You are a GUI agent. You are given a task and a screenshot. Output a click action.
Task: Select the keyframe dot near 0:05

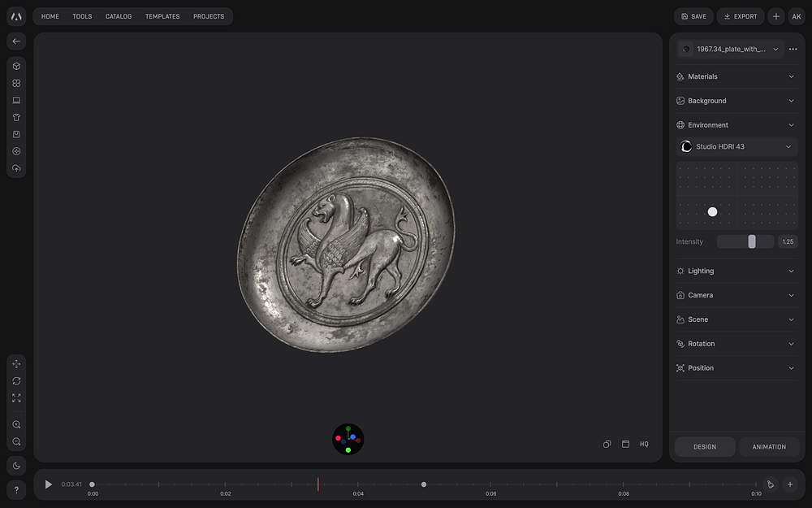pyautogui.click(x=424, y=484)
